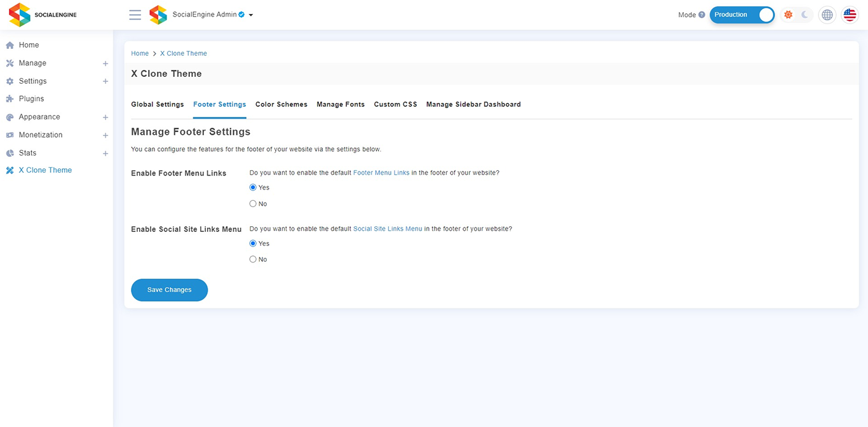Toggle the Production mode switch
Screen dimensions: 868x427
(x=742, y=15)
